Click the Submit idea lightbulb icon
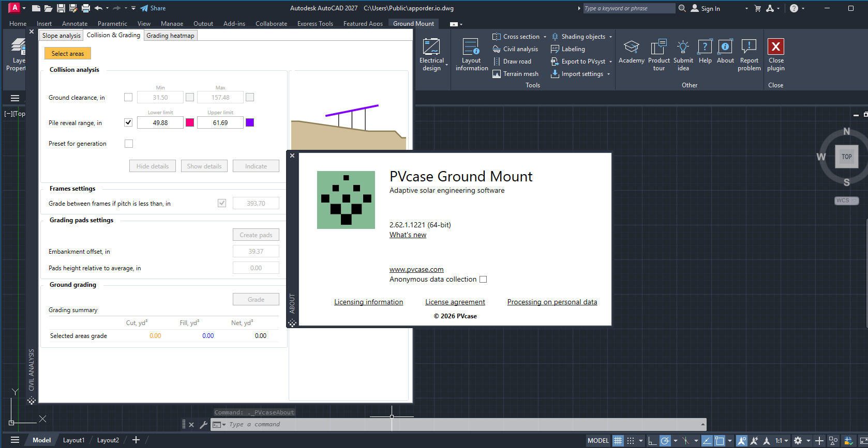The width and height of the screenshot is (868, 448). (683, 47)
